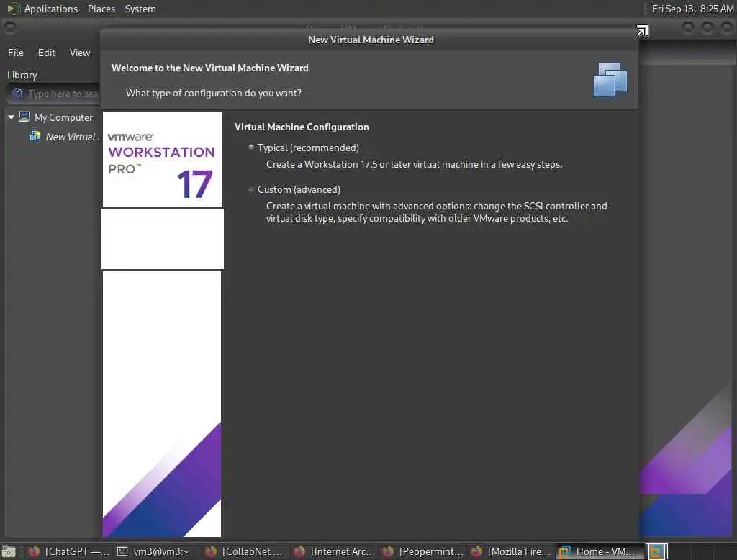The height and width of the screenshot is (560, 737).
Task: Collapse the My Computer tree node
Action: [x=11, y=117]
